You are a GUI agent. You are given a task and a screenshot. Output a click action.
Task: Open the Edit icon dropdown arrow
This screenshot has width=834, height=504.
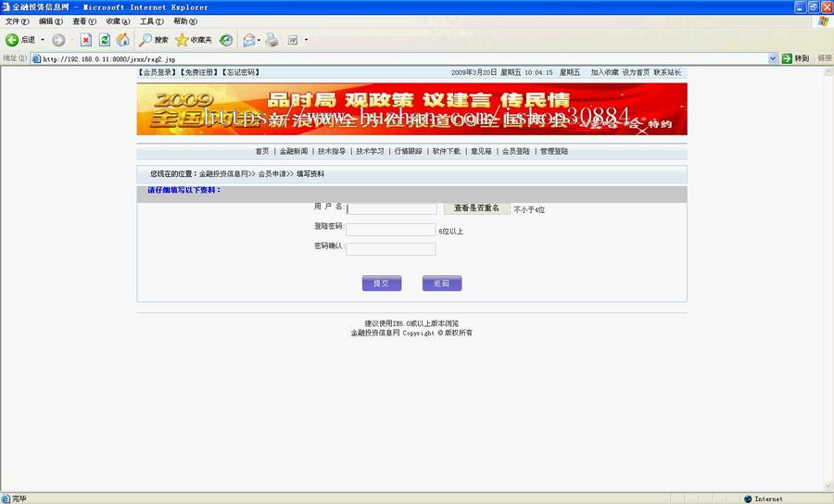[306, 40]
